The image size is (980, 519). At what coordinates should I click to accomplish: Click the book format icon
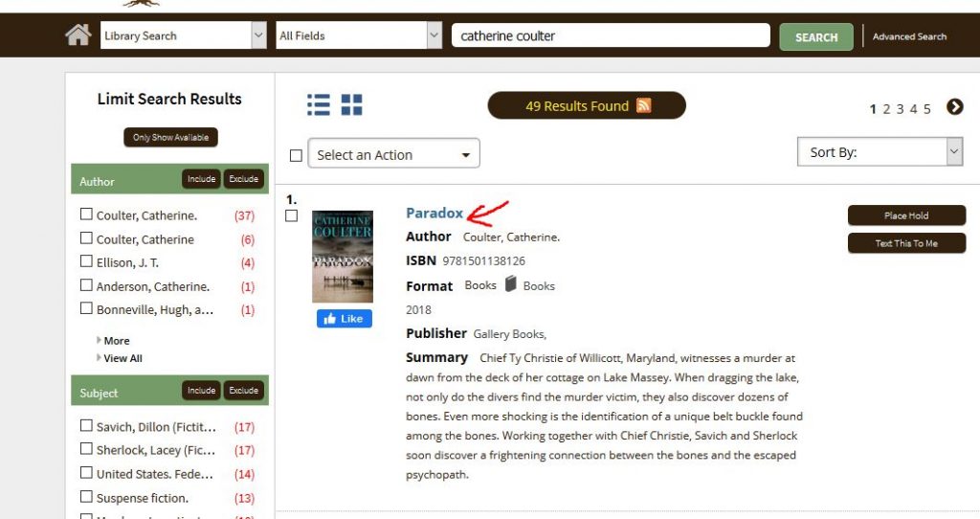511,283
